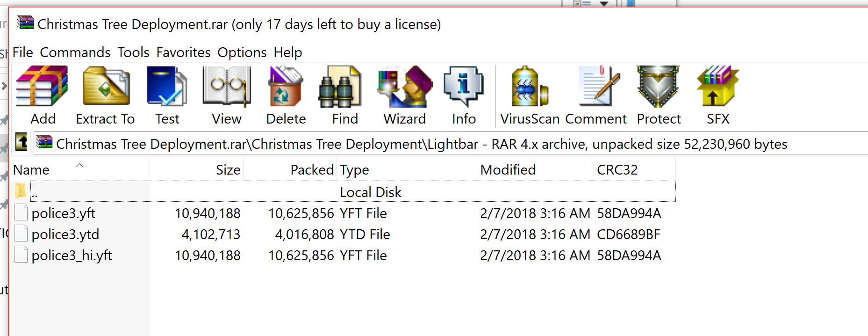The image size is (868, 336).
Task: Click the Extract To toolbar icon
Action: click(106, 95)
